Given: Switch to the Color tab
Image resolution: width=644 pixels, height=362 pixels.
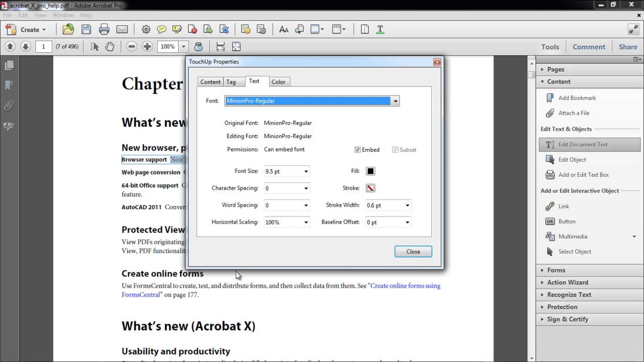Looking at the screenshot, I should point(278,82).
